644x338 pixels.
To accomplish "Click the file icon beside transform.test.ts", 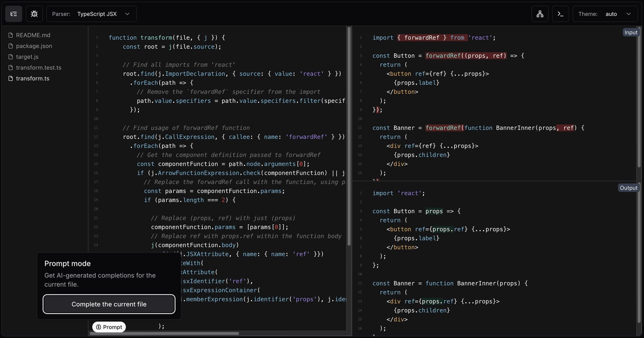I will [11, 68].
